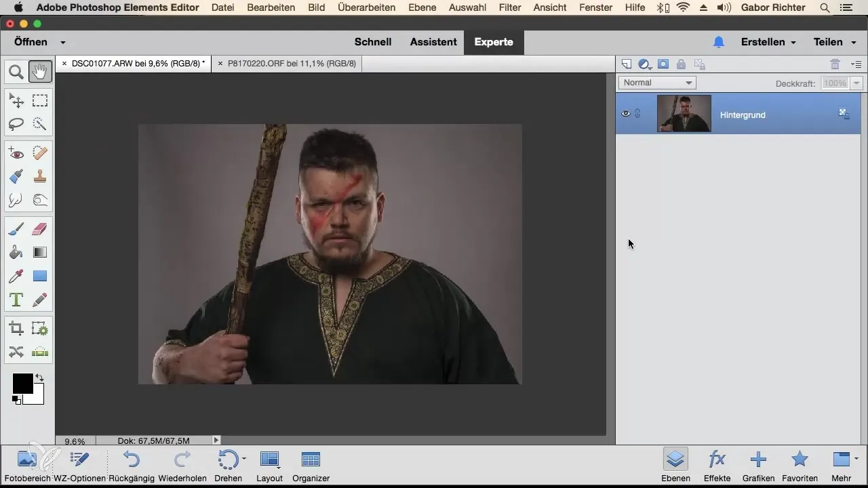868x488 pixels.
Task: Set the black foreground color swatch
Action: tap(22, 383)
